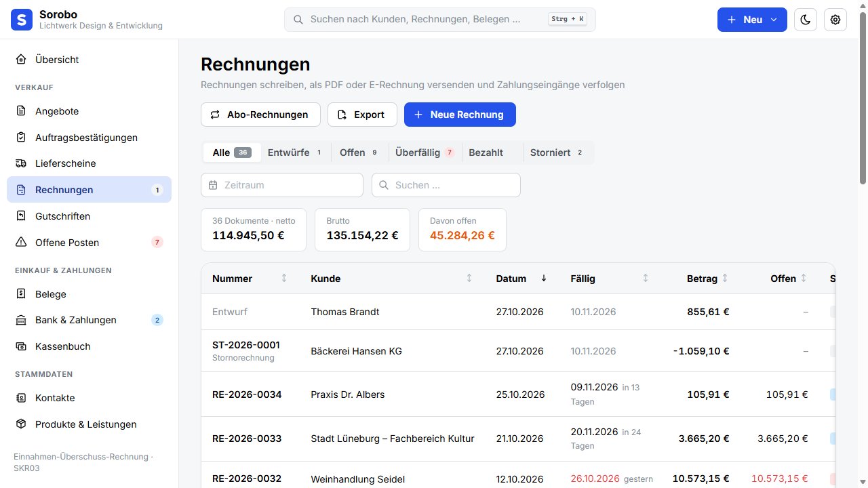The width and height of the screenshot is (868, 488).
Task: Click the Sorobo logo icon
Action: [22, 20]
